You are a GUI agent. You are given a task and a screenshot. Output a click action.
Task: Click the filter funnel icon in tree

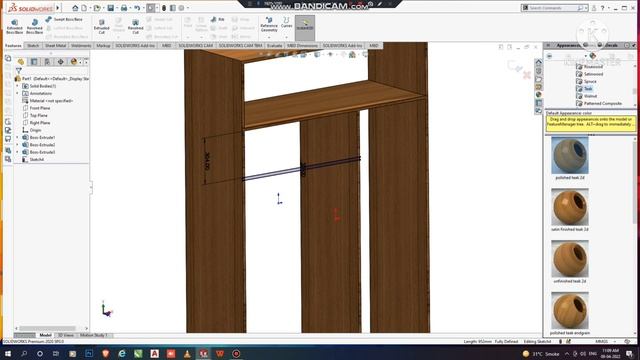[18, 71]
